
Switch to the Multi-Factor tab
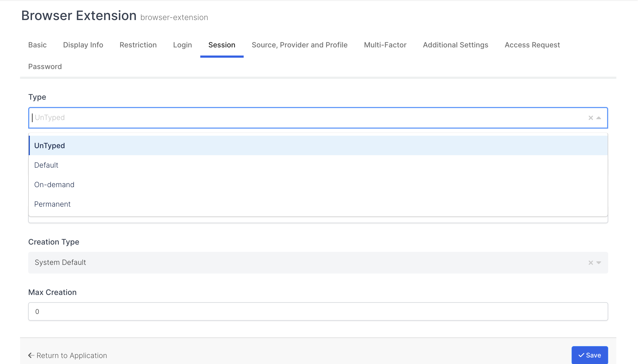click(x=385, y=45)
